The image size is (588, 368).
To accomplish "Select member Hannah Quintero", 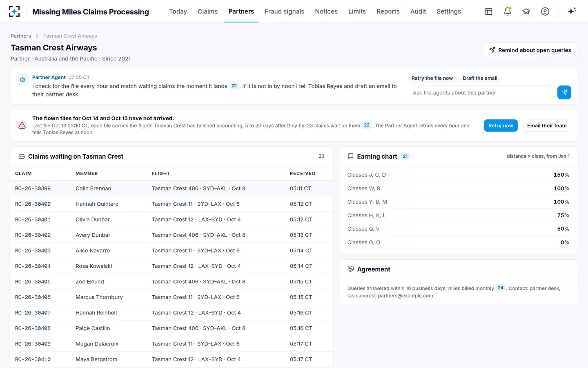I will click(x=97, y=204).
